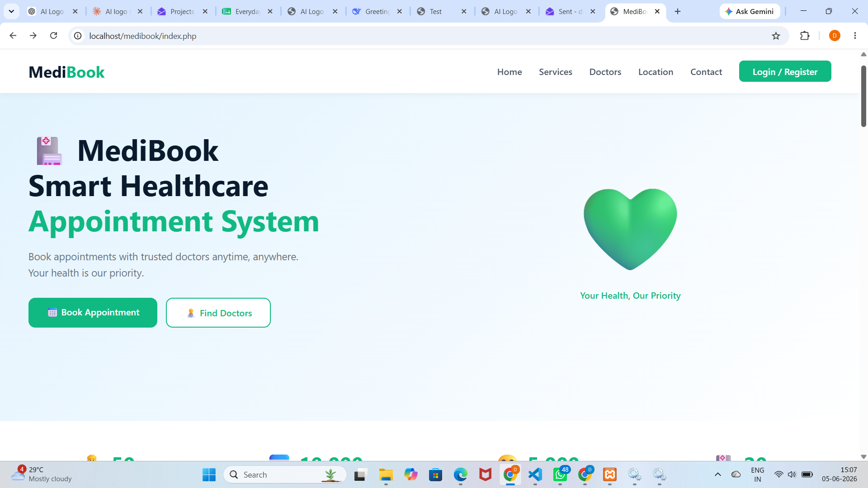This screenshot has width=868, height=488.
Task: Click the taskbar Search box
Action: point(285,474)
